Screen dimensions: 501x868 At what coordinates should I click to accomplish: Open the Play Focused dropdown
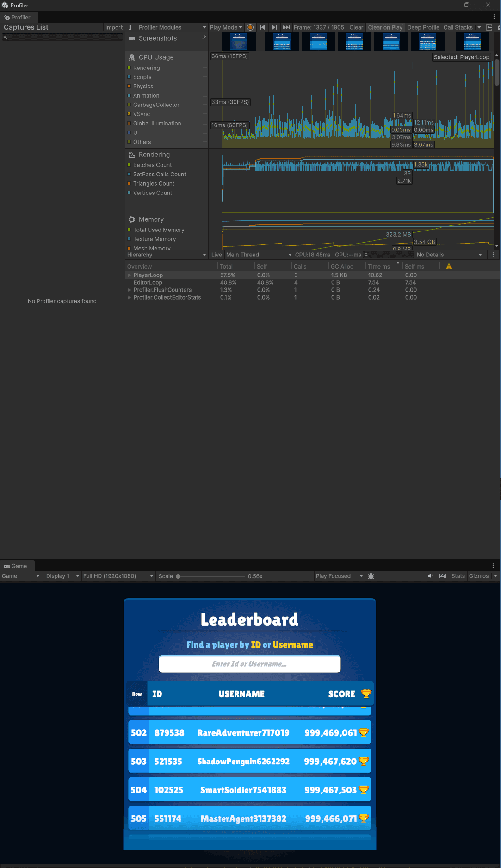pos(339,576)
